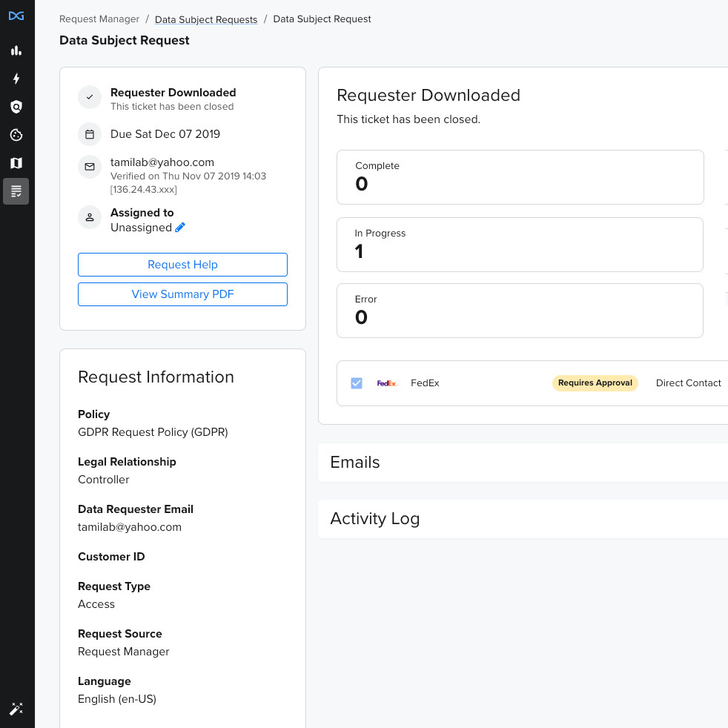Image resolution: width=728 pixels, height=728 pixels.
Task: Uncheck the FedEx checkbox
Action: pos(357,383)
